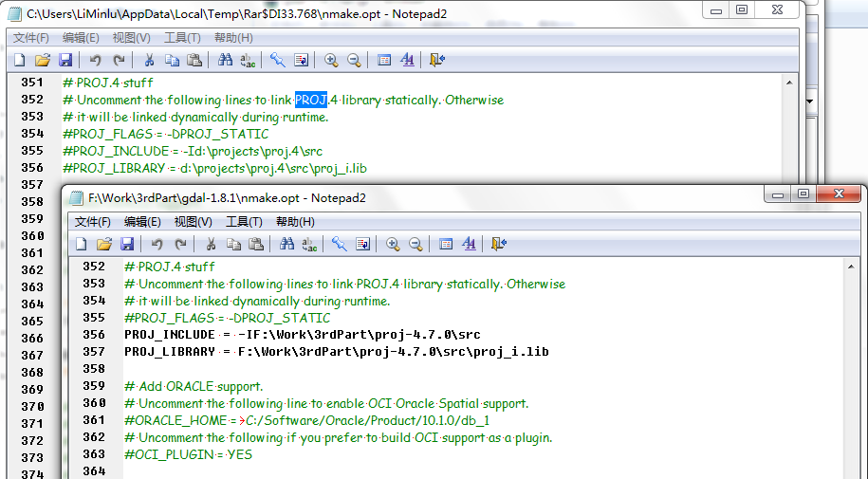The width and height of the screenshot is (868, 479).
Task: Open 编辑(E) menu in Temp nmake.opt window
Action: [x=81, y=38]
